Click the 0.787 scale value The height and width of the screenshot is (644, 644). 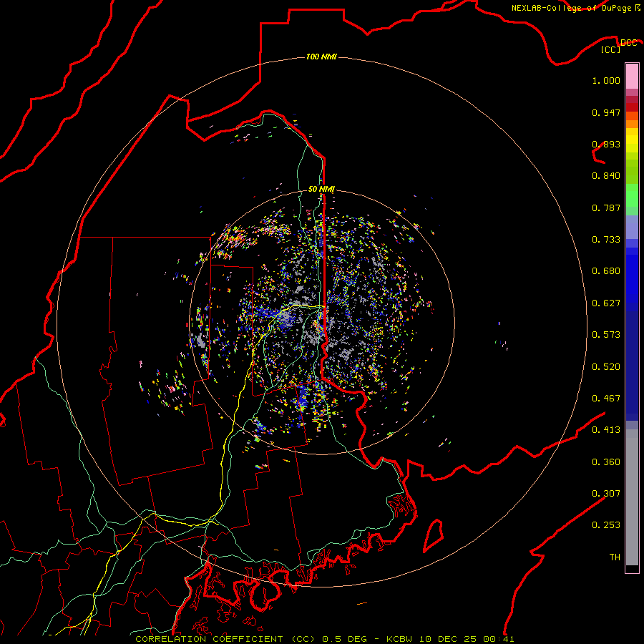click(x=606, y=208)
